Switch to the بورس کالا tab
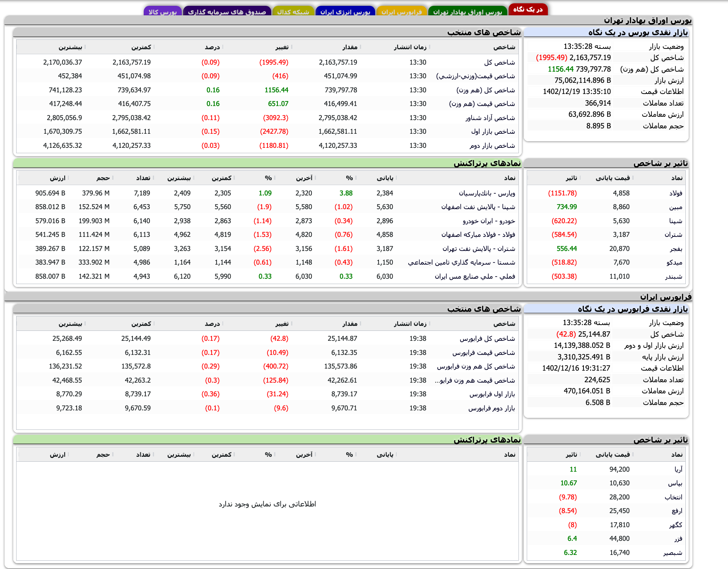 pos(162,11)
